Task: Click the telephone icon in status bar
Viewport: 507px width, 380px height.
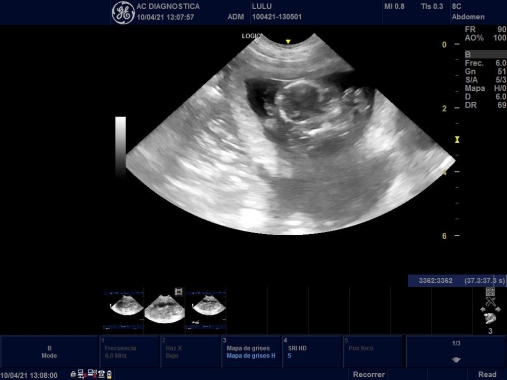Action: [x=101, y=374]
